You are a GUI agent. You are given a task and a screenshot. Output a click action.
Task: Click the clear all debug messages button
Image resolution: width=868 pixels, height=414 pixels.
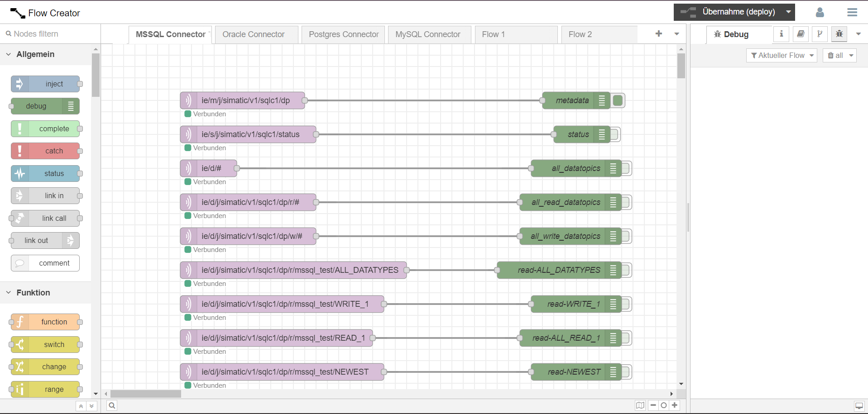point(835,55)
